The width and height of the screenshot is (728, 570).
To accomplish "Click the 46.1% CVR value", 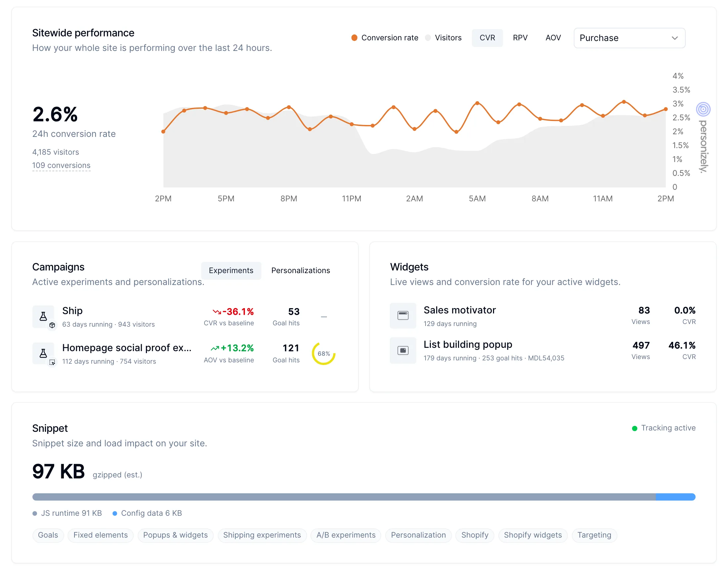I will (682, 346).
